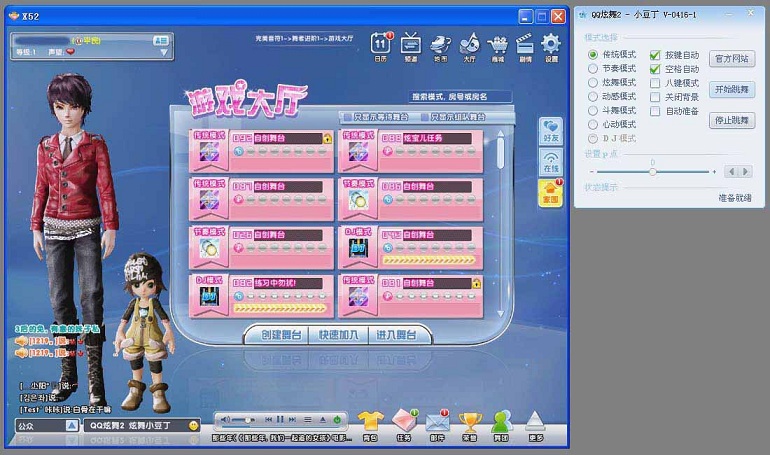Click the room search input field
Viewport: 770px width, 455px height.
pos(460,97)
